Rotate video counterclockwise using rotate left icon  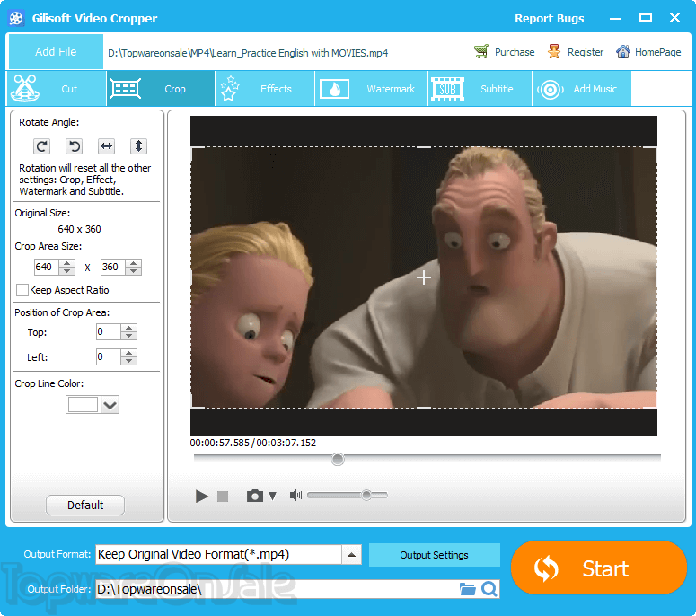(x=75, y=146)
